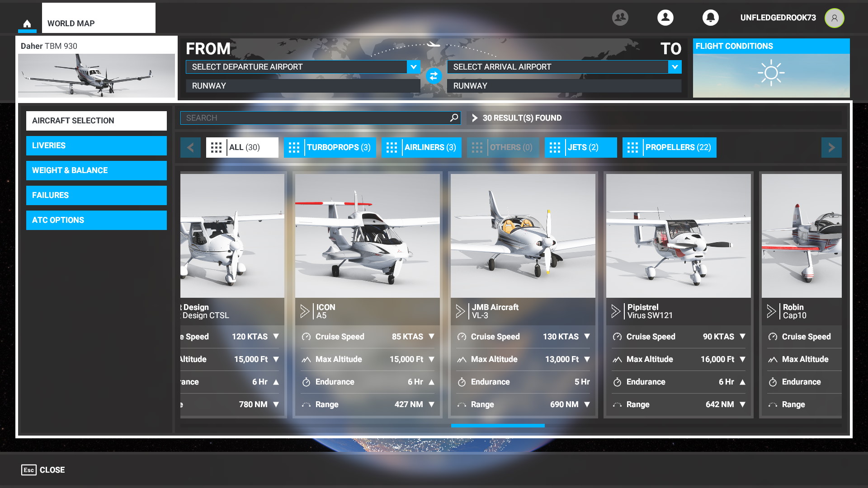Click VL-3 max altitude down arrow
This screenshot has width=868, height=488.
point(587,359)
